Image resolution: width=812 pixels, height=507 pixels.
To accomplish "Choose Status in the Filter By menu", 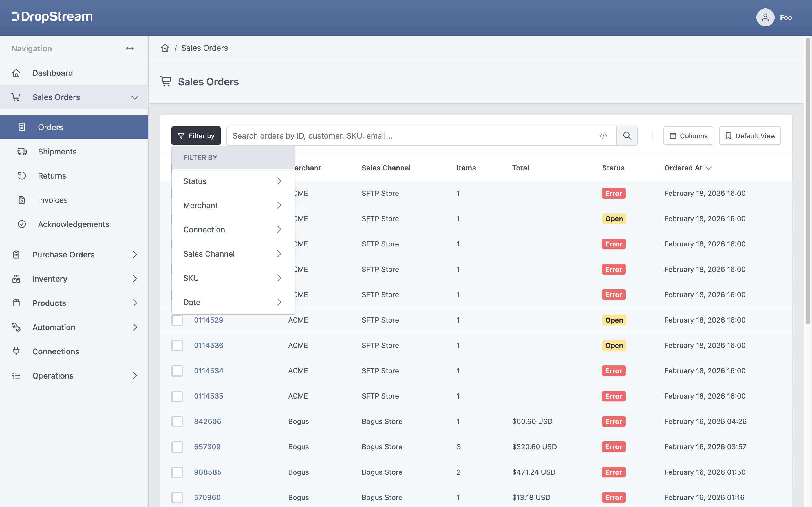I will click(x=233, y=181).
